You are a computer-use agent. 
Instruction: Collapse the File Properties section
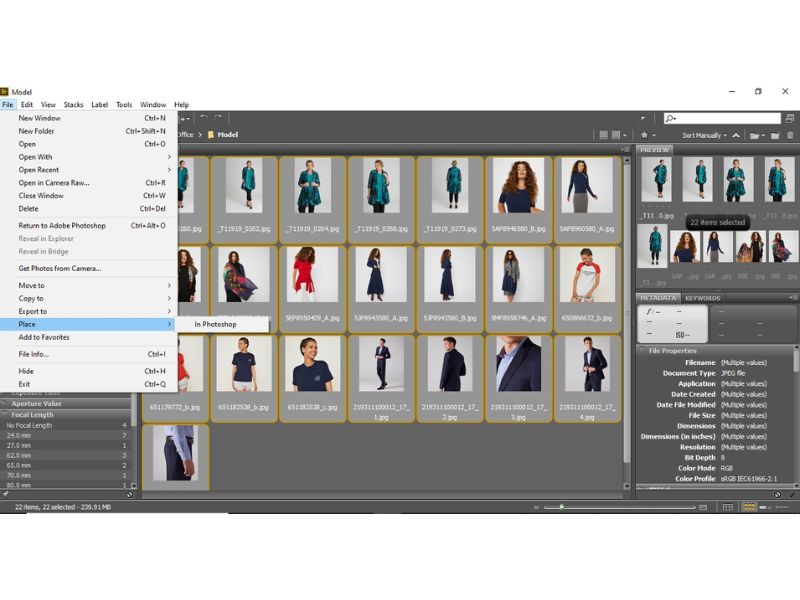tap(642, 351)
